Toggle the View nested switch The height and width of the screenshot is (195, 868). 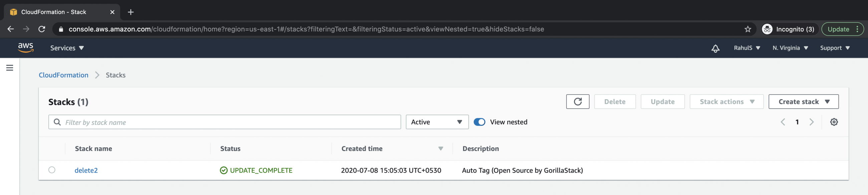479,122
